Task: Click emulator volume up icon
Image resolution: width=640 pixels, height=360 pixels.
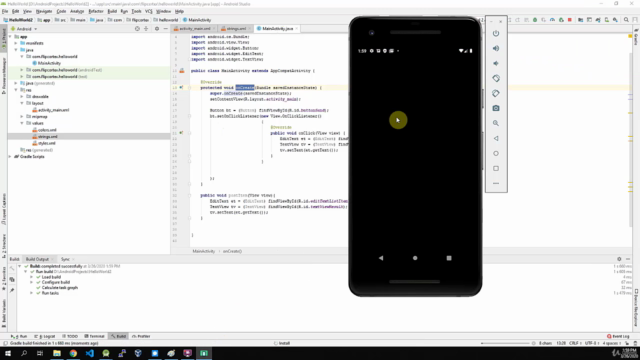Action: point(496,48)
